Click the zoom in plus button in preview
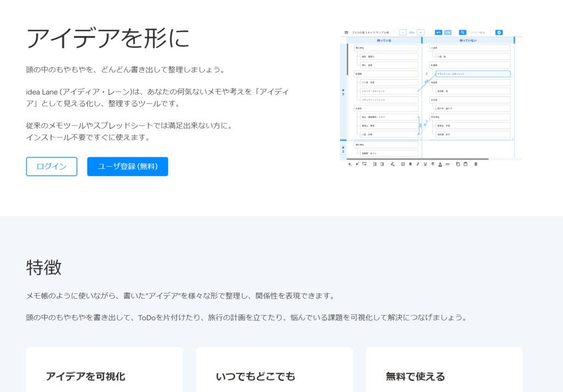The image size is (563, 392). (421, 32)
